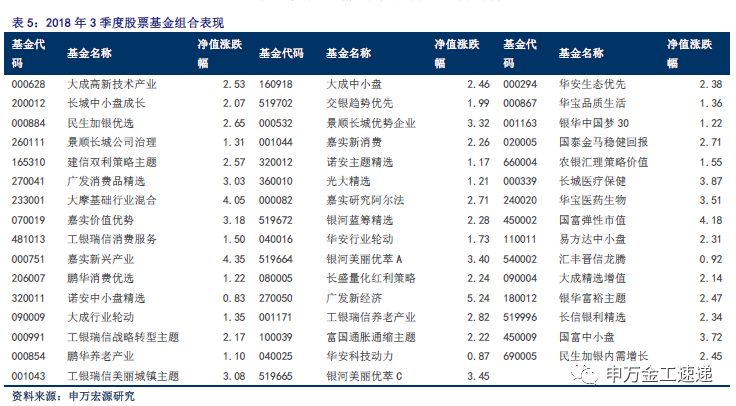
Task: Click fund code 070019
Action: (29, 220)
